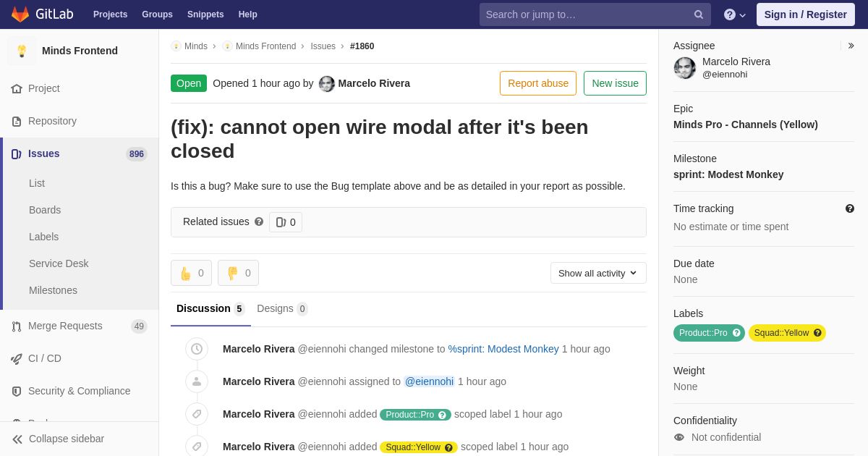Viewport: 868px width, 456px height.
Task: Click the related issues count badge
Action: [x=286, y=222]
